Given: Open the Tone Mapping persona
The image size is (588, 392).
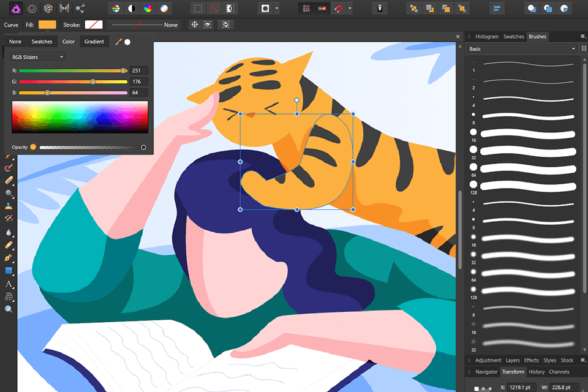Looking at the screenshot, I should (64, 8).
